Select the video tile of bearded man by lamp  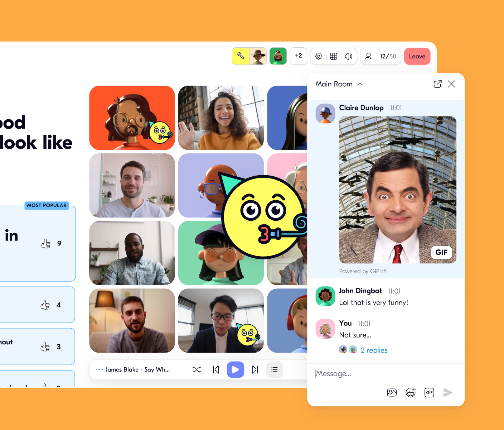pyautogui.click(x=132, y=321)
